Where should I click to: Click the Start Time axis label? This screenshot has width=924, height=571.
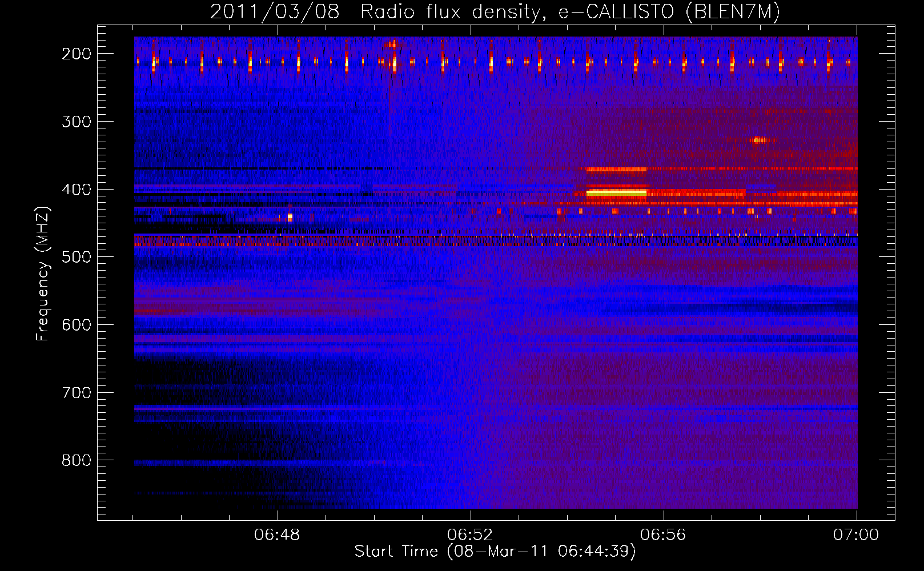tap(495, 551)
